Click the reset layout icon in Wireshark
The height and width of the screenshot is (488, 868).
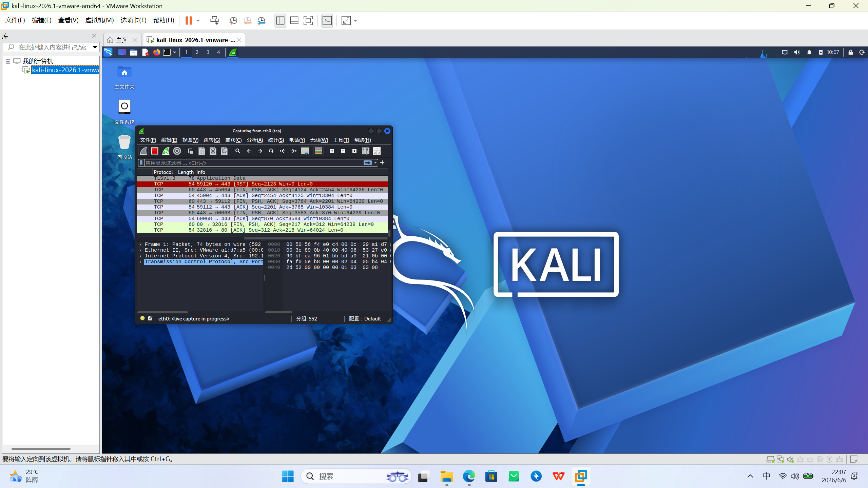point(377,151)
